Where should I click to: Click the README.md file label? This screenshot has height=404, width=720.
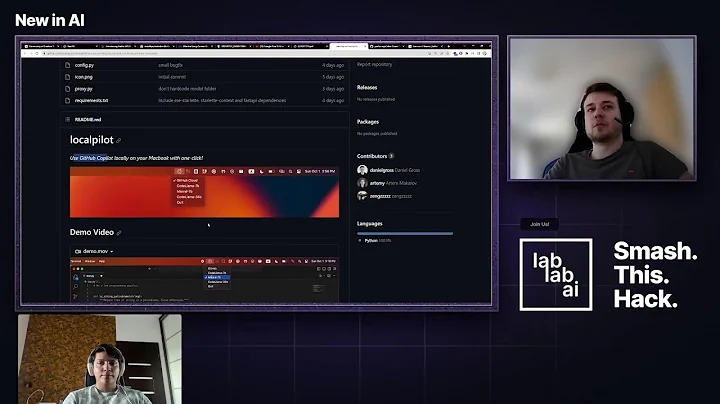(x=88, y=119)
